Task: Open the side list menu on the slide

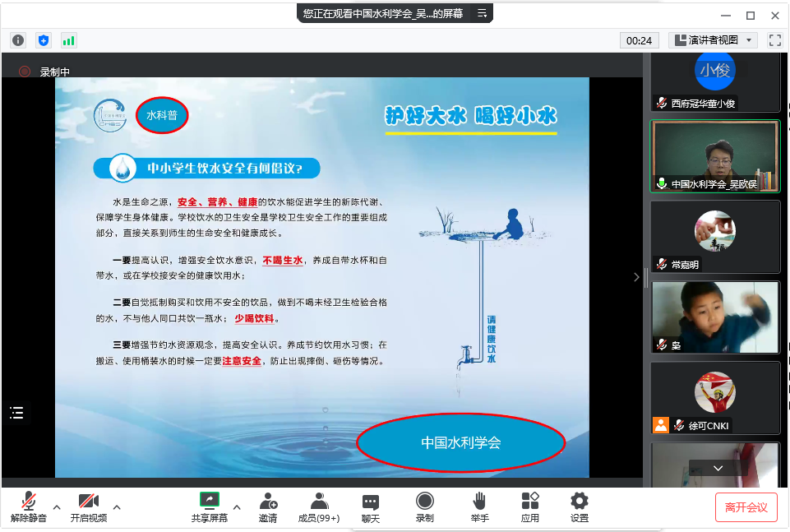Action: (16, 413)
